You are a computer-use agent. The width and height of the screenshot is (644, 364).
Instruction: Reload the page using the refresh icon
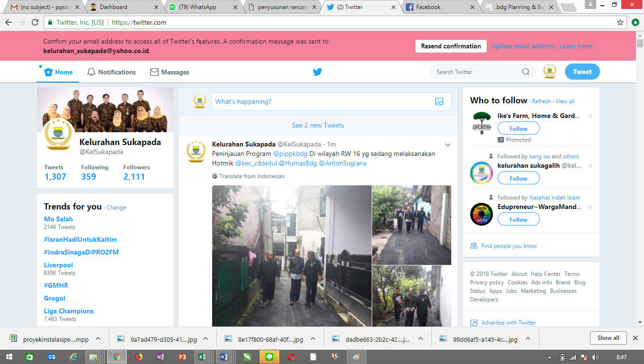35,22
